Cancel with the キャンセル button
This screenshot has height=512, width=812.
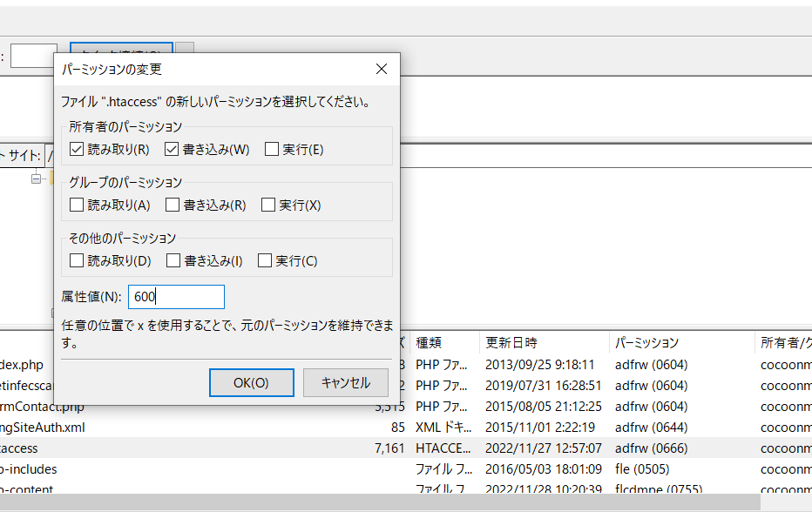click(345, 382)
